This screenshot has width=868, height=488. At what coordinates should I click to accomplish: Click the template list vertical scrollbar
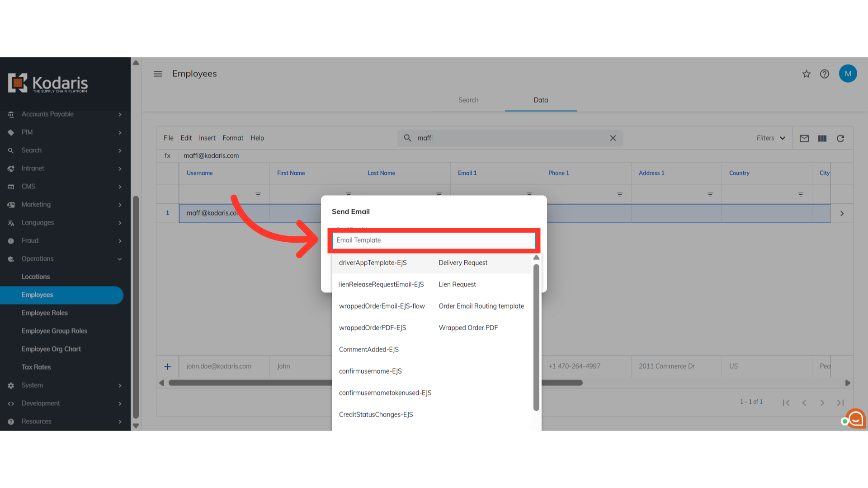click(x=536, y=337)
